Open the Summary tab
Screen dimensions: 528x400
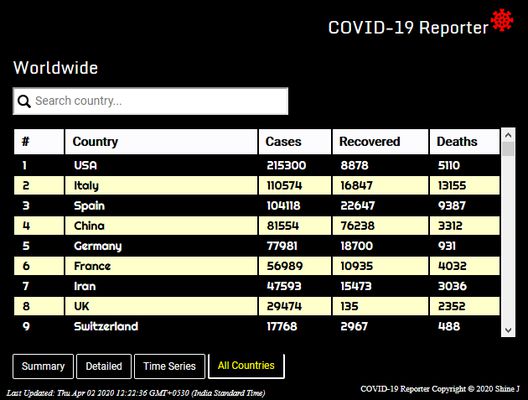tap(43, 366)
